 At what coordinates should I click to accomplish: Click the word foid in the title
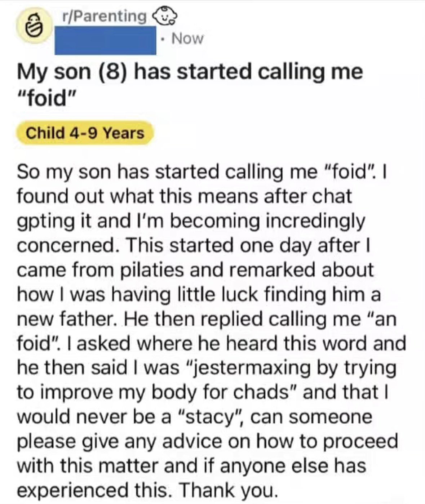pyautogui.click(x=47, y=95)
